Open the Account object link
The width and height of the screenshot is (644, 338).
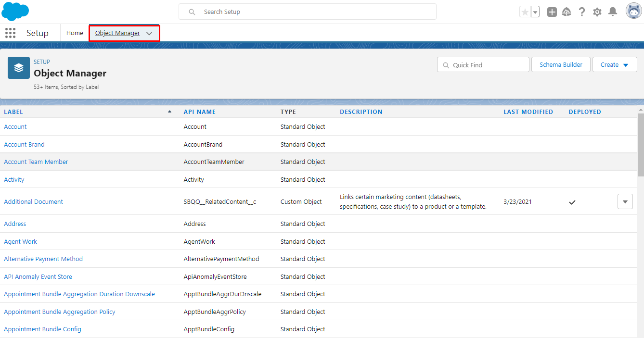point(15,127)
